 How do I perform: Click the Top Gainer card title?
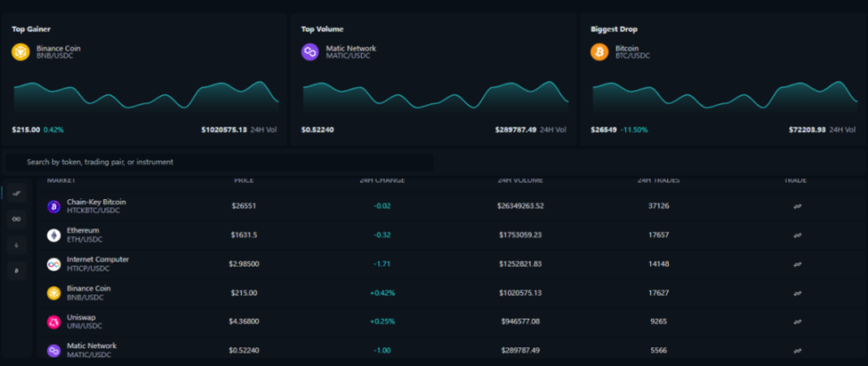coord(31,29)
